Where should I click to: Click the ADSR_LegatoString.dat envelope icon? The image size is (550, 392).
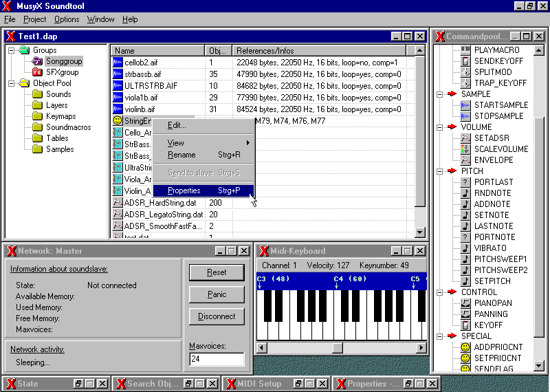(x=118, y=215)
